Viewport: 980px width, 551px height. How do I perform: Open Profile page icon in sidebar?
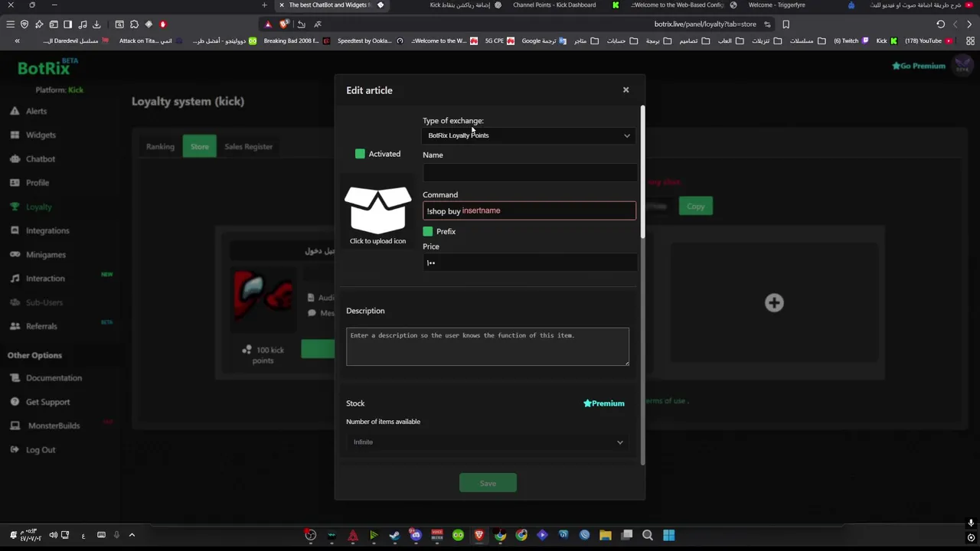click(15, 183)
